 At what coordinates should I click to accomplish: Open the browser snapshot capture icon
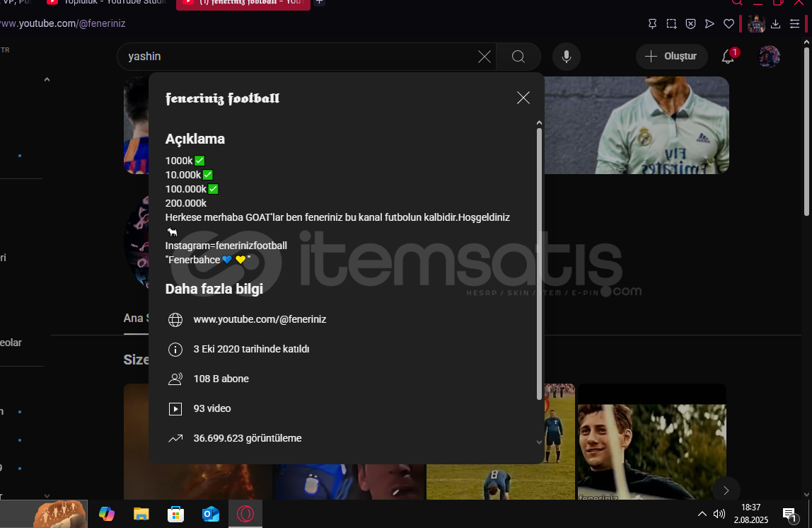[671, 24]
